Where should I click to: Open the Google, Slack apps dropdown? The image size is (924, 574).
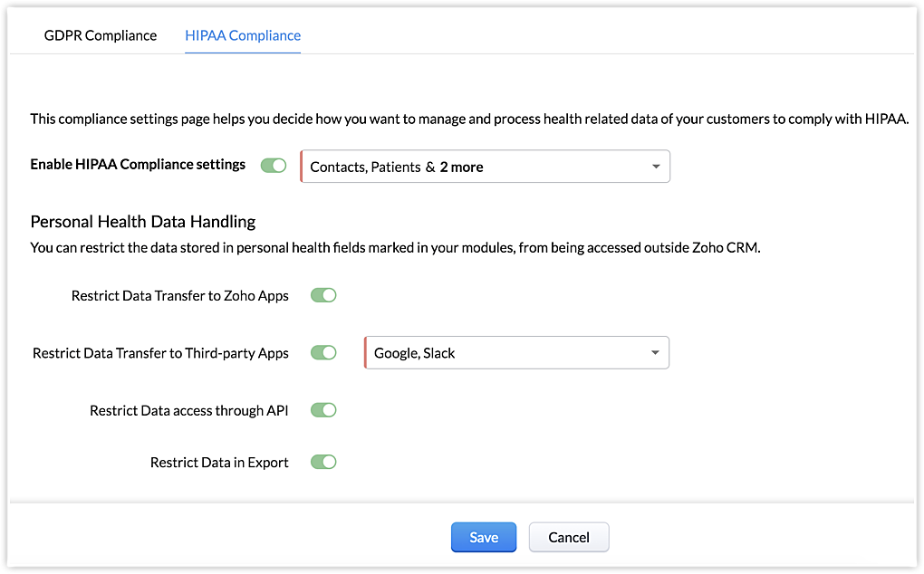pyautogui.click(x=507, y=353)
